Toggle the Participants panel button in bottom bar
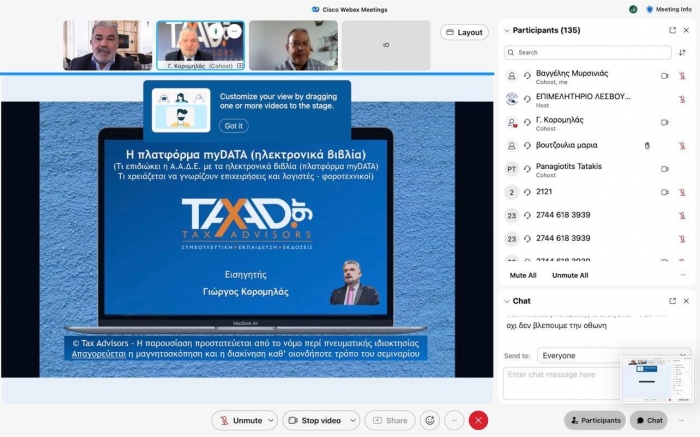Screen dimensions: 700x437 (x=595, y=421)
